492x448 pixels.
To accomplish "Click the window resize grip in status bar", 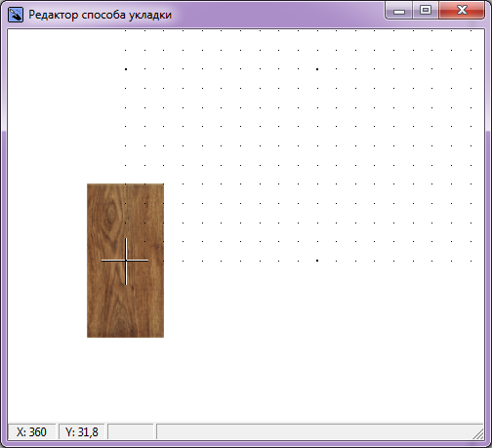I will tap(478, 434).
